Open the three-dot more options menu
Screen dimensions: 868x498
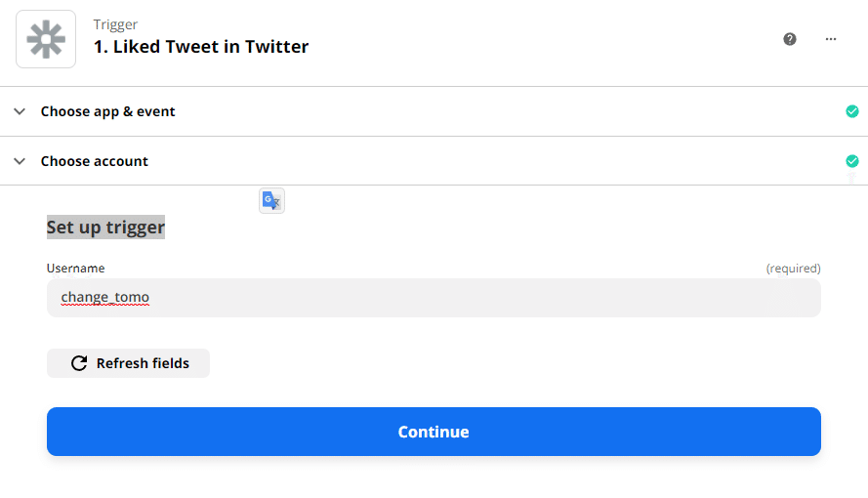(830, 39)
